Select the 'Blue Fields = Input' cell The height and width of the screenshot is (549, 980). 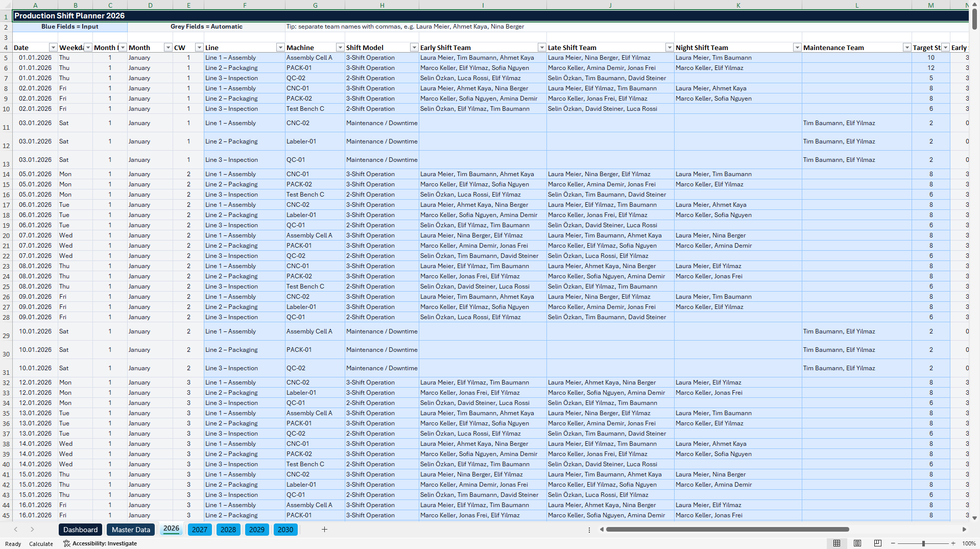pos(70,27)
